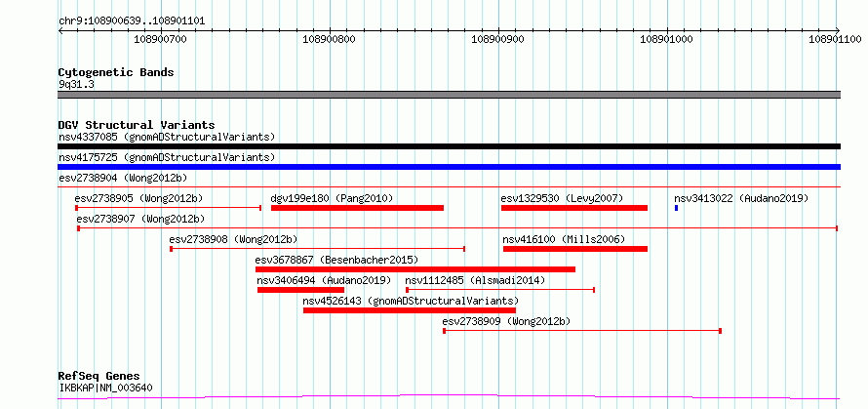Click the 108901000 ruler position label
The width and height of the screenshot is (868, 409).
click(x=666, y=39)
